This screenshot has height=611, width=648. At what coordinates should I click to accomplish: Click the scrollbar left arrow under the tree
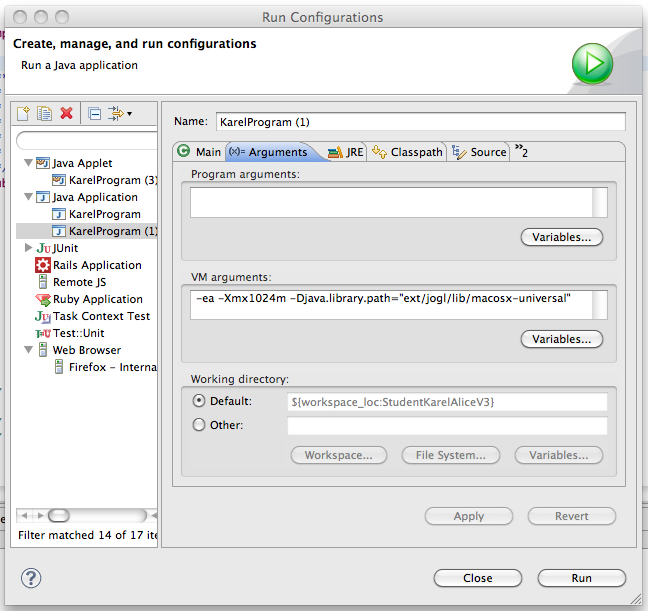(x=24, y=516)
